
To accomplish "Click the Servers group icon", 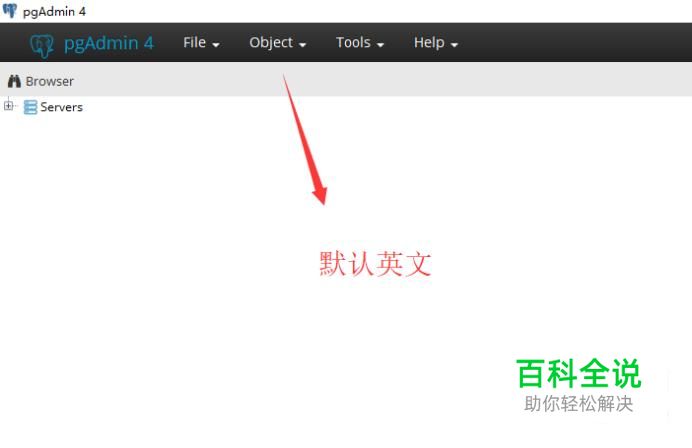I will pyautogui.click(x=30, y=107).
